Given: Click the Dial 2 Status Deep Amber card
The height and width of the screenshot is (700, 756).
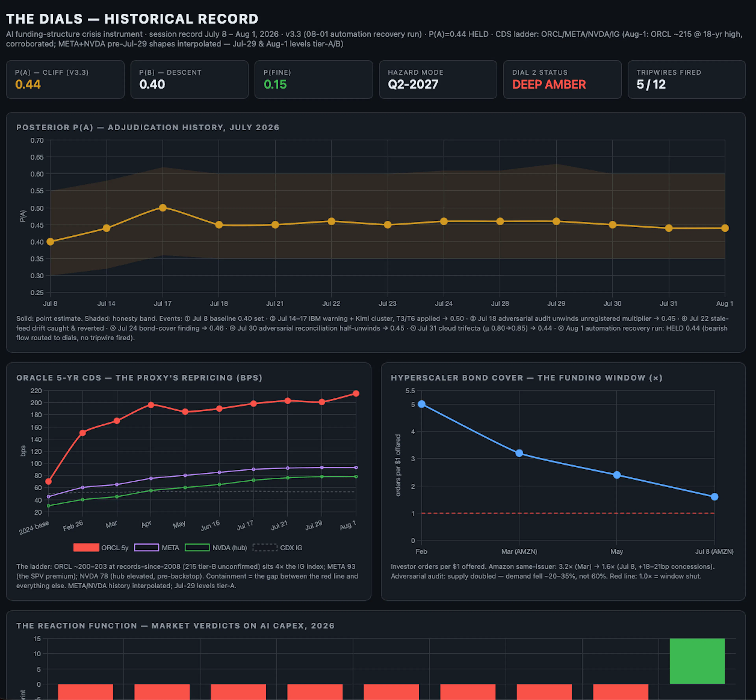Looking at the screenshot, I should 562,80.
